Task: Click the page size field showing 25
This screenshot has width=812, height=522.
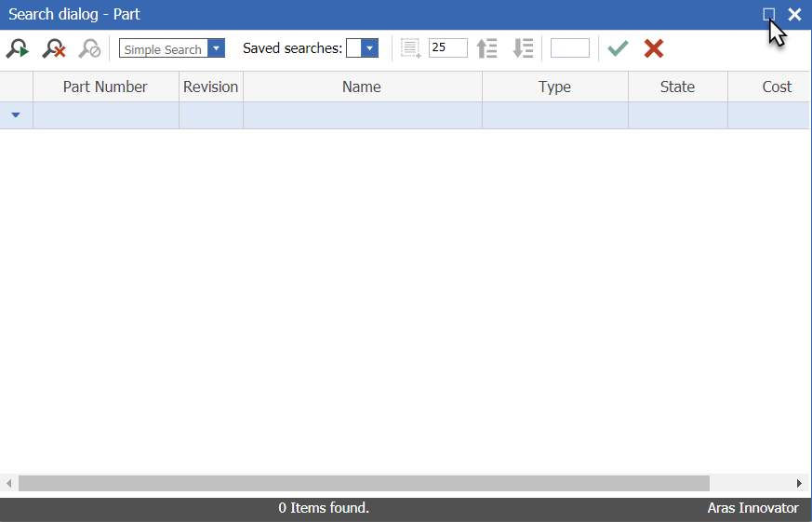Action: pyautogui.click(x=447, y=48)
